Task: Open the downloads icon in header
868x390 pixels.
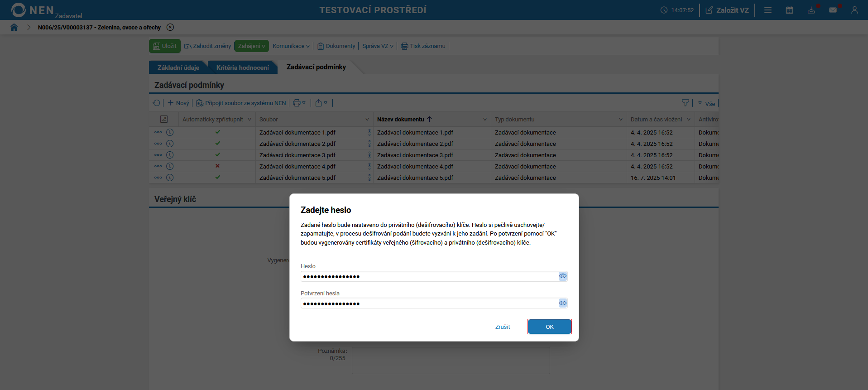Action: click(x=811, y=10)
